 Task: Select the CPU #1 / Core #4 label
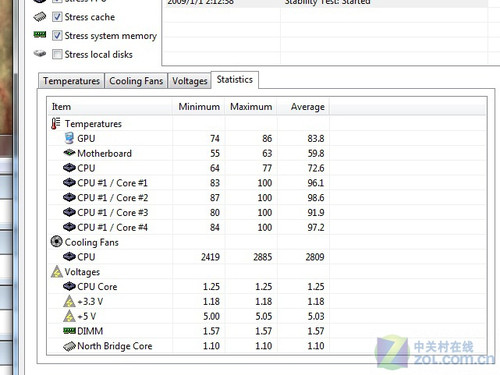tap(112, 227)
